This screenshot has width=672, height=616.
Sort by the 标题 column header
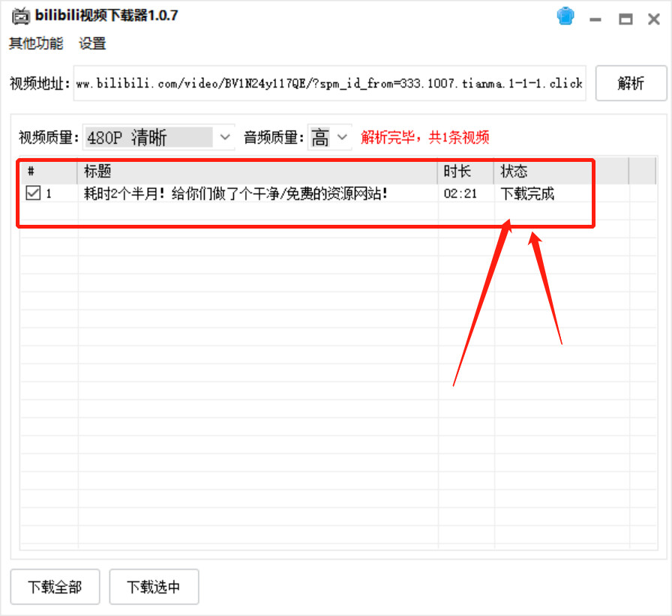[257, 172]
